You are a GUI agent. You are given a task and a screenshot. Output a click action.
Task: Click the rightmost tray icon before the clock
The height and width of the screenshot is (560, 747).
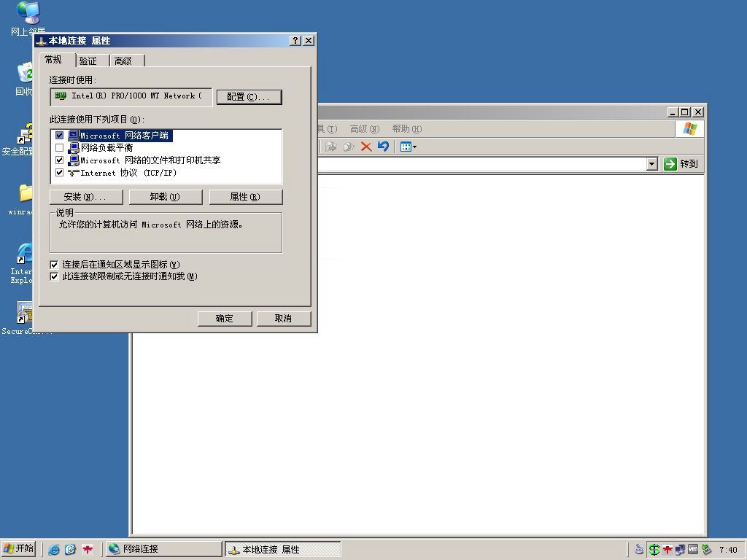pyautogui.click(x=707, y=550)
